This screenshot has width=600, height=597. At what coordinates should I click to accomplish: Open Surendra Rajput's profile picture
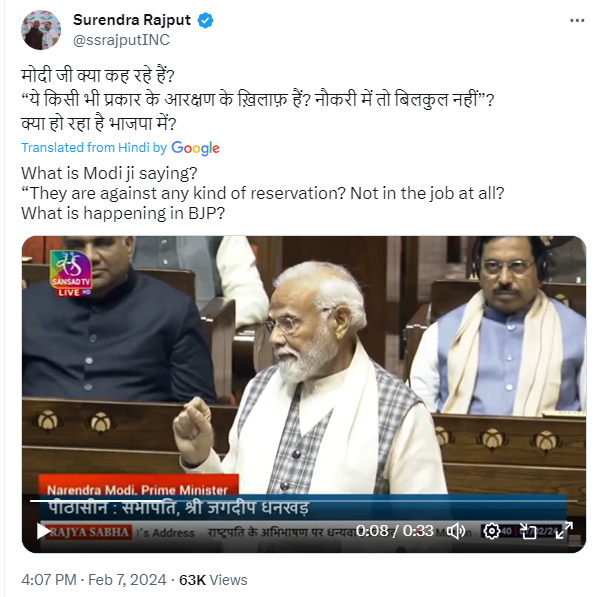[x=41, y=30]
